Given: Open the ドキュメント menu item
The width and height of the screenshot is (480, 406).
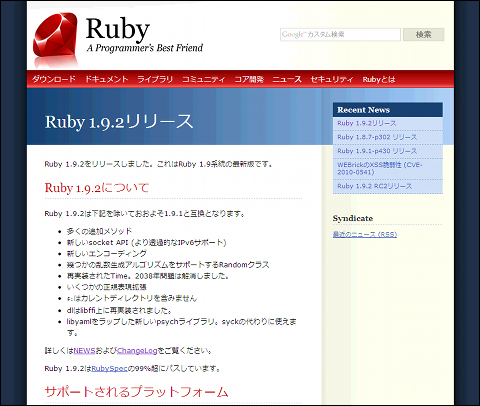Looking at the screenshot, I should click(106, 79).
